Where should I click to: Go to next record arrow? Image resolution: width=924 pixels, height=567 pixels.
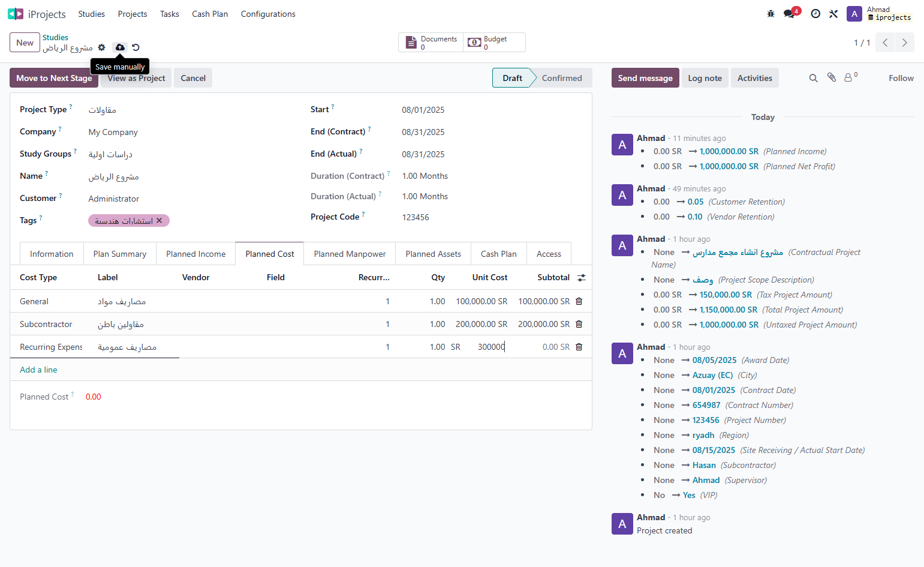904,43
